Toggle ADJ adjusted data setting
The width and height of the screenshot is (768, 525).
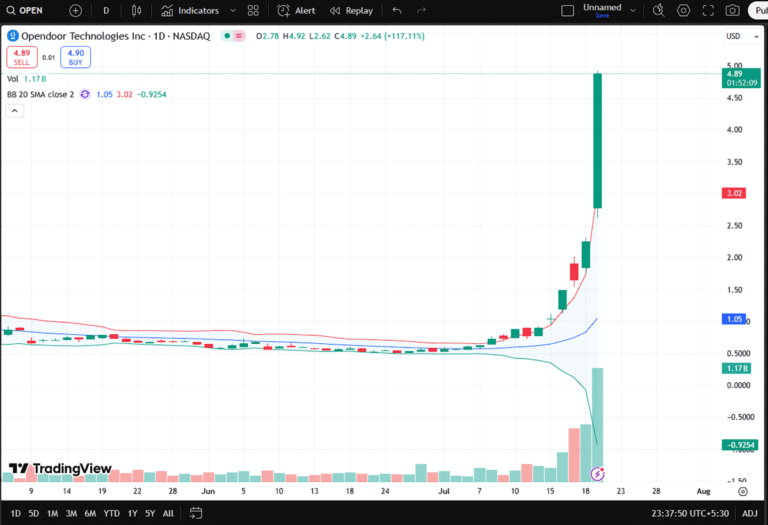(749, 513)
